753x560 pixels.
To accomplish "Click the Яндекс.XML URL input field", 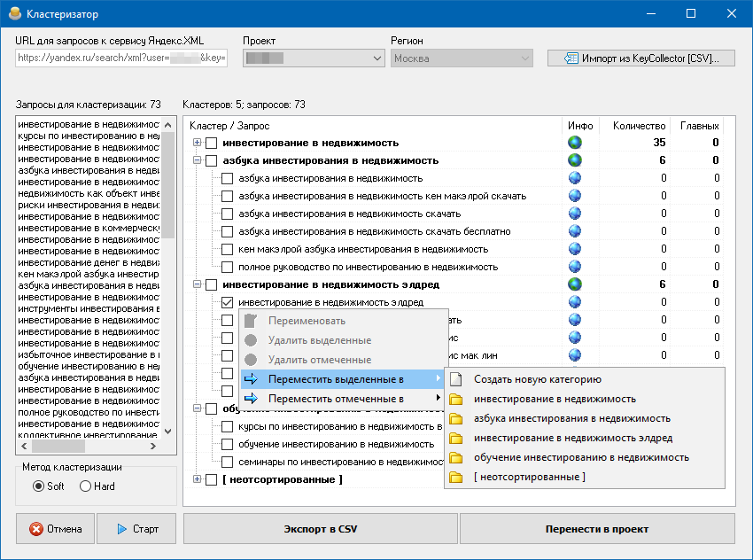I will 121,58.
